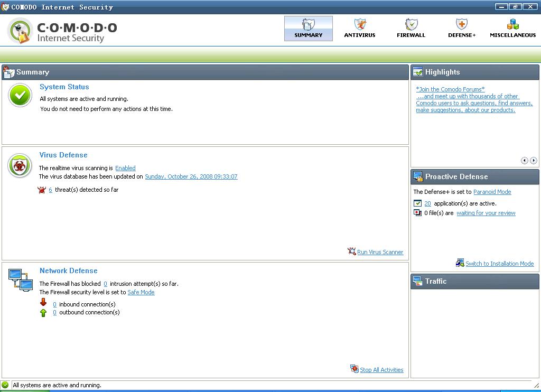
Task: Show previous highlight with left arrow
Action: 525,161
